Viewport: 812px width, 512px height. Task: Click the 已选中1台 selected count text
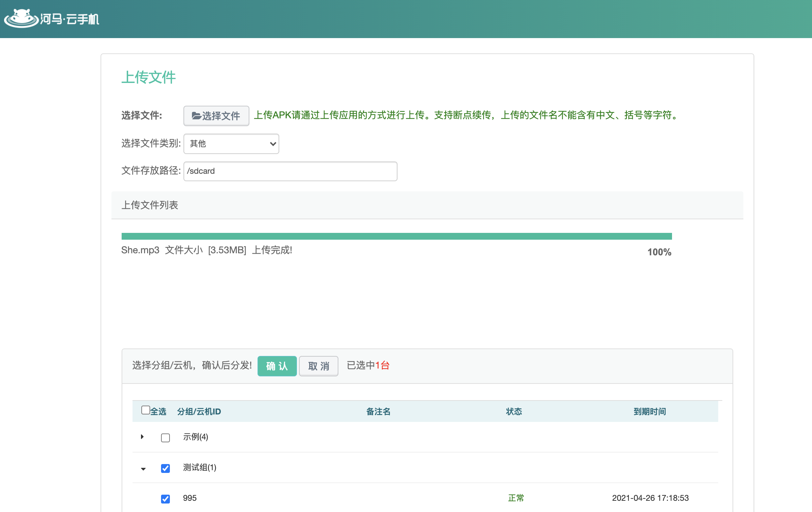368,365
